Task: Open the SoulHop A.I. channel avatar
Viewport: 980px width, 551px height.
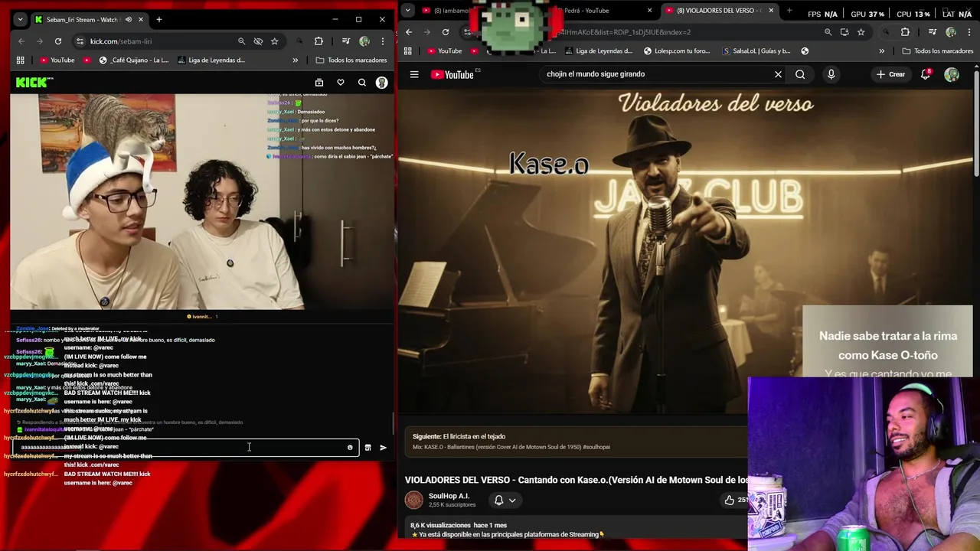Action: pos(413,500)
